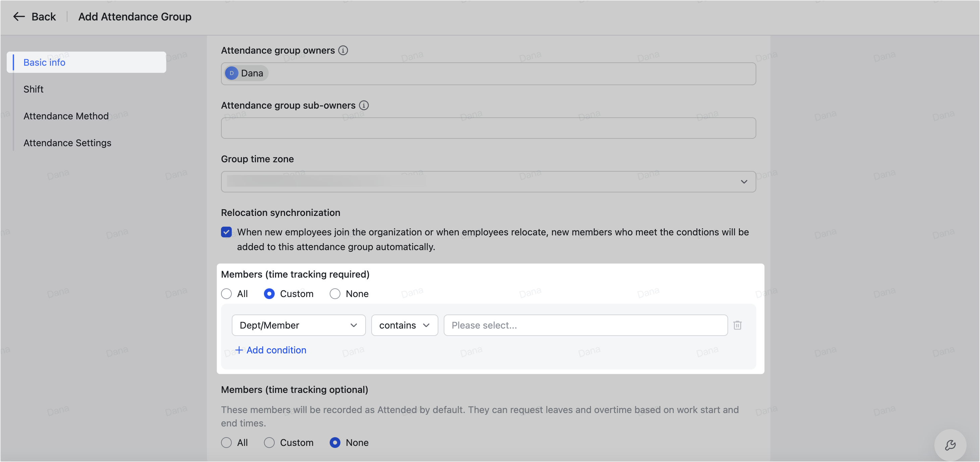Click the floating action icon bottom right
This screenshot has width=980, height=462.
[x=950, y=445]
